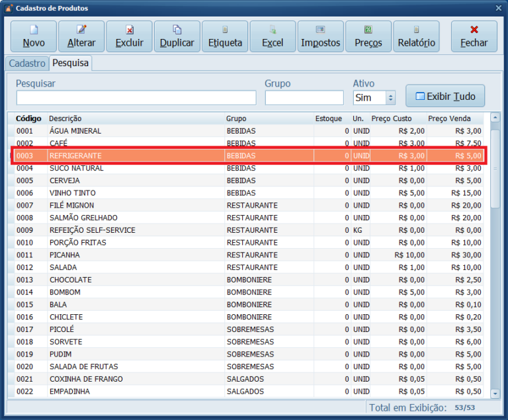Sort by the Preço Venda column header
508x420 pixels.
tap(450, 118)
